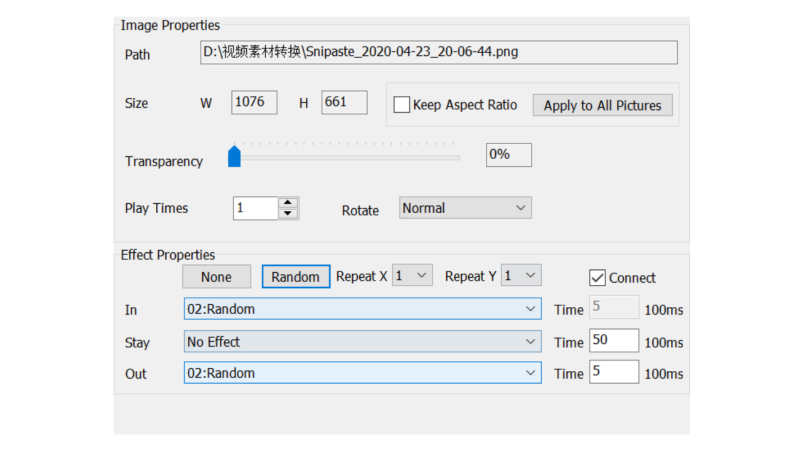Viewport: 800px width, 450px height.
Task: Open the Repeat X dropdown
Action: (412, 276)
